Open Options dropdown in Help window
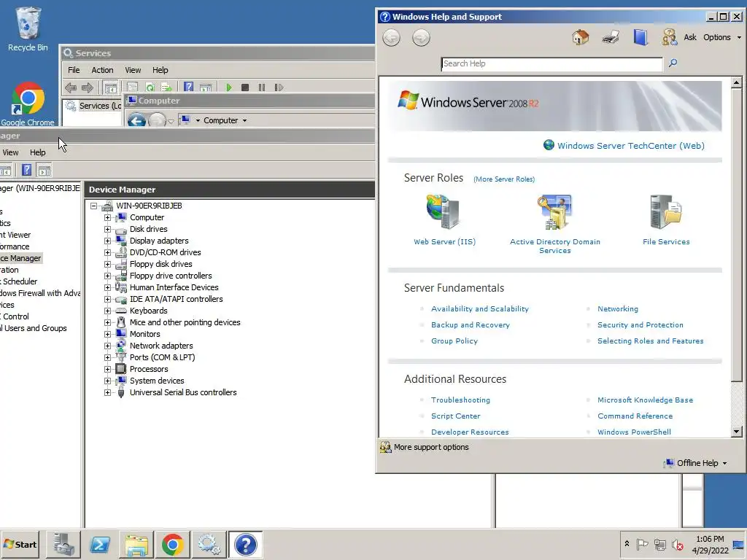 pyautogui.click(x=722, y=37)
